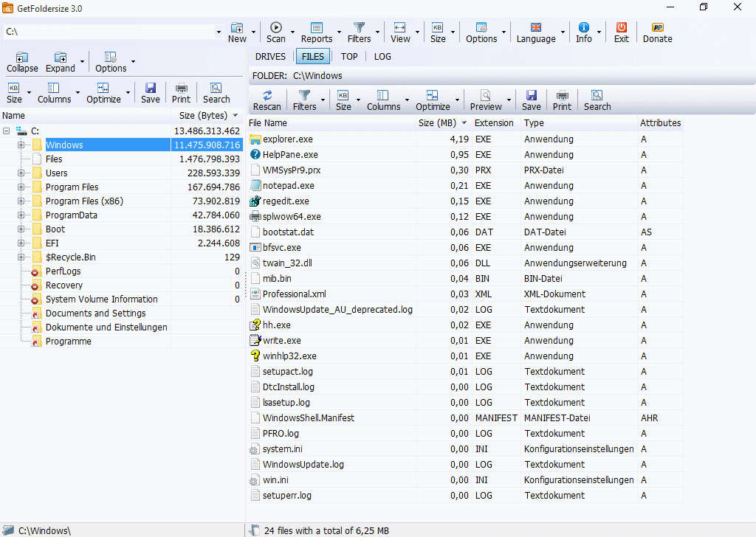Click the tree panel Columns icon

click(x=53, y=88)
